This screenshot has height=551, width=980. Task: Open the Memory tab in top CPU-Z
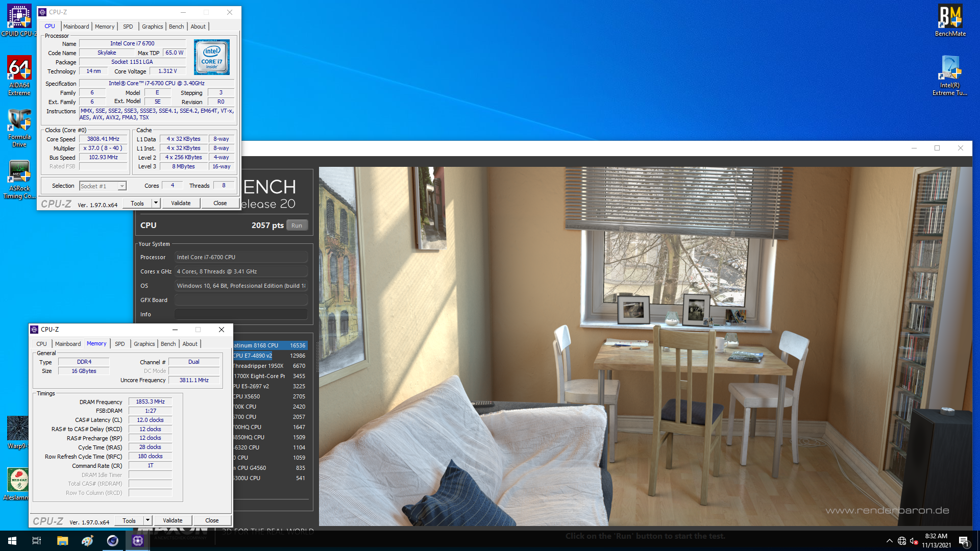click(105, 27)
